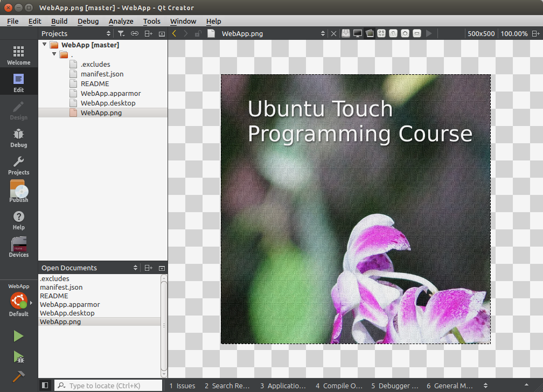The image size is (543, 392).
Task: Open the Projects view selector dropdown
Action: (x=108, y=33)
